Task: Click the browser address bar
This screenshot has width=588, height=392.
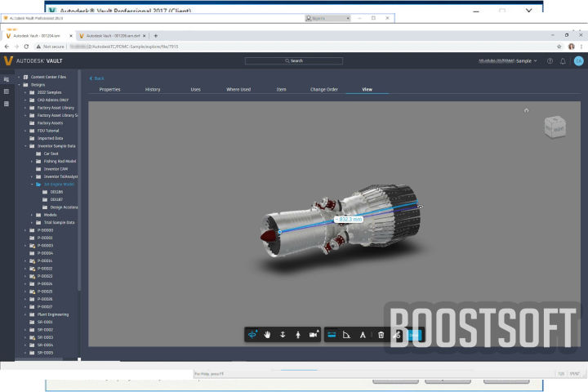Action: 292,47
